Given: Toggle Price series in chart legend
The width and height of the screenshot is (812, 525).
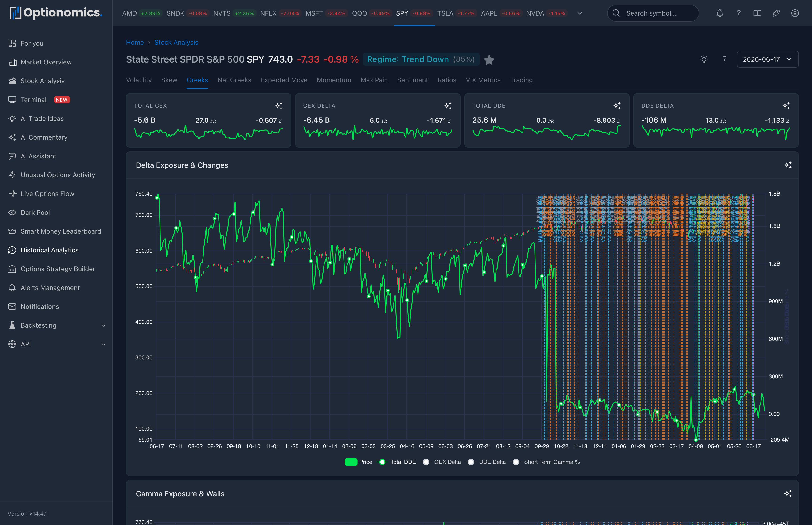Looking at the screenshot, I should (359, 462).
